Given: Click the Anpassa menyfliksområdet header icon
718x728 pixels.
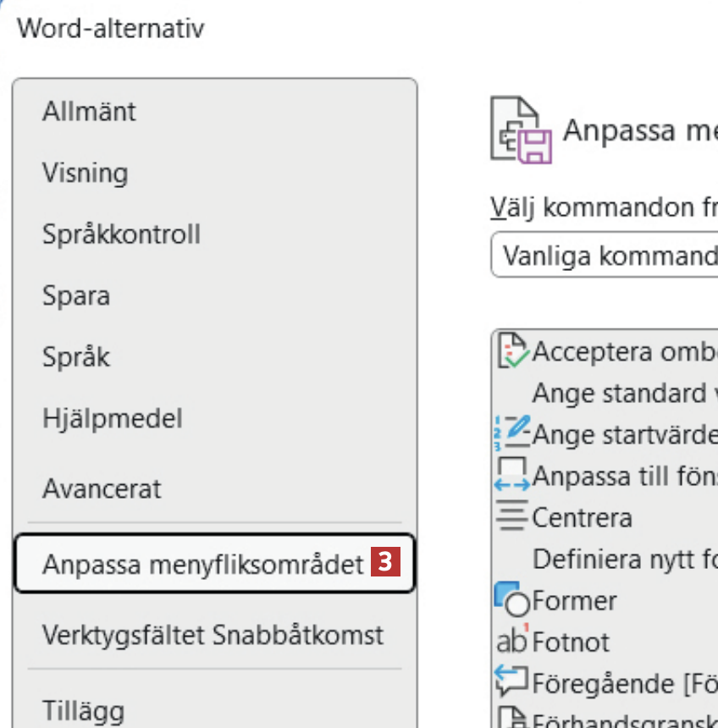Looking at the screenshot, I should [x=521, y=130].
